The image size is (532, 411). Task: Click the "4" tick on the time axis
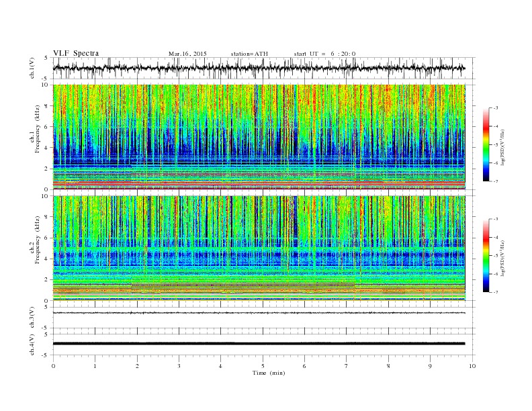[x=221, y=366]
